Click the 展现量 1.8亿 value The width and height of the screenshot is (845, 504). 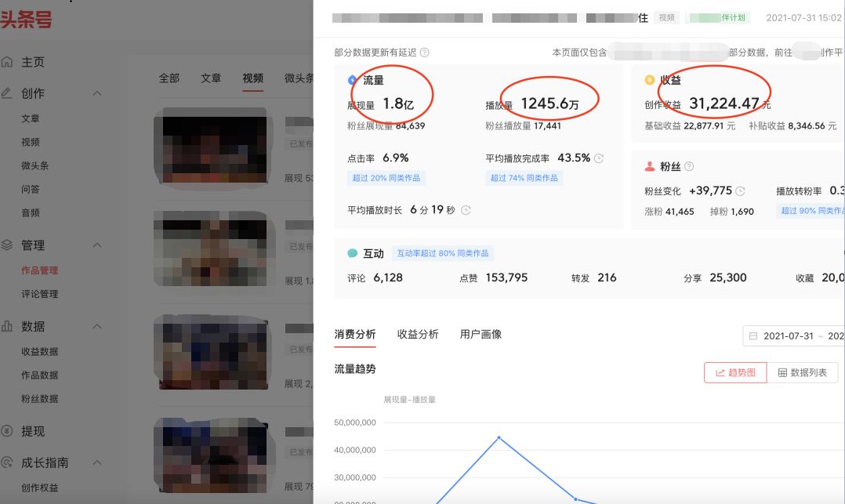[397, 103]
